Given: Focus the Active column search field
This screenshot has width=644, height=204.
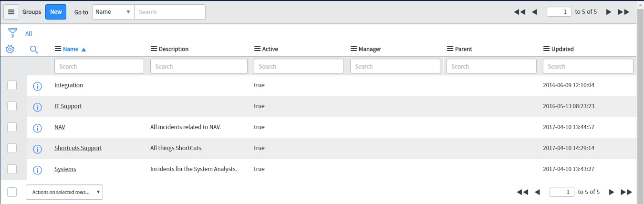Looking at the screenshot, I should 299,66.
